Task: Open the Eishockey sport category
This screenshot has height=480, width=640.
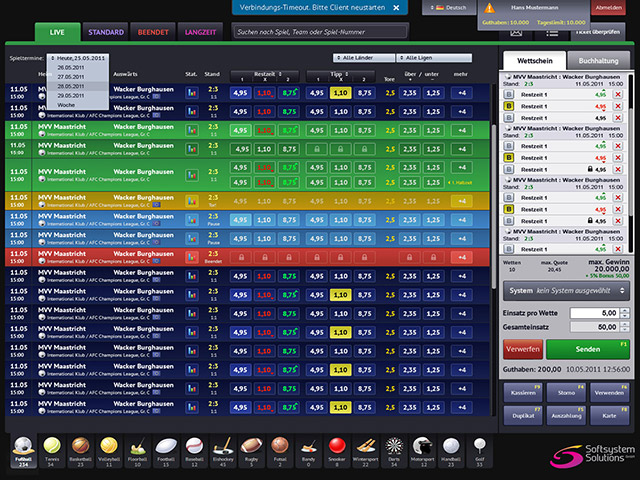Action: click(x=223, y=451)
